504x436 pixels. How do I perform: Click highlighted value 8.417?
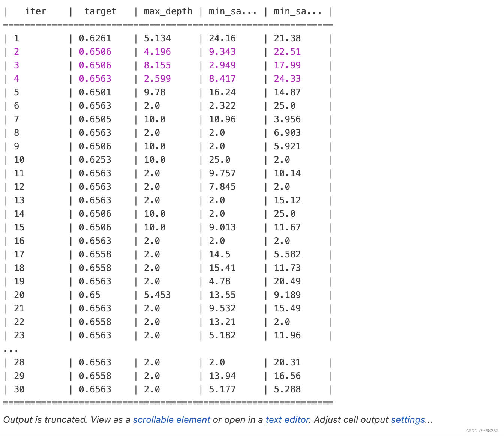coord(222,79)
